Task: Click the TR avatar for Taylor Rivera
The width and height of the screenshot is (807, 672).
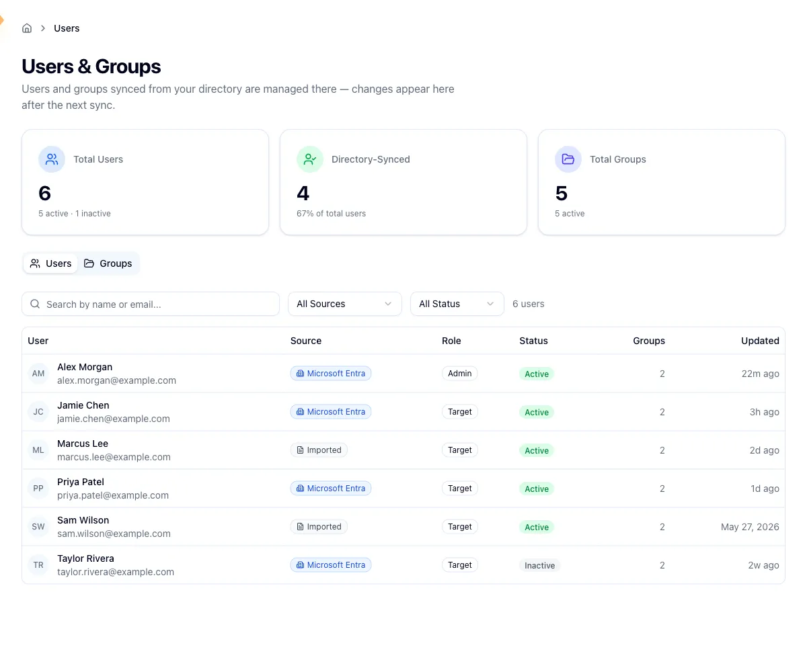Action: pos(38,565)
